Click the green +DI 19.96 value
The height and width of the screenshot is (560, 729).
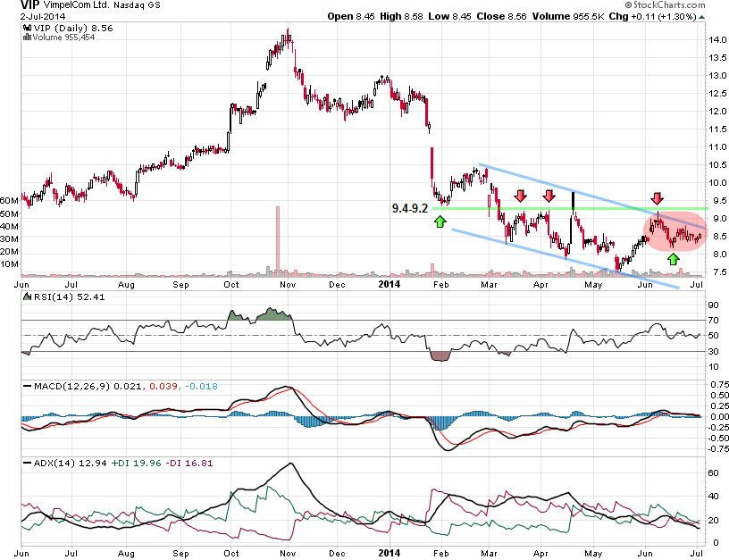(136, 464)
